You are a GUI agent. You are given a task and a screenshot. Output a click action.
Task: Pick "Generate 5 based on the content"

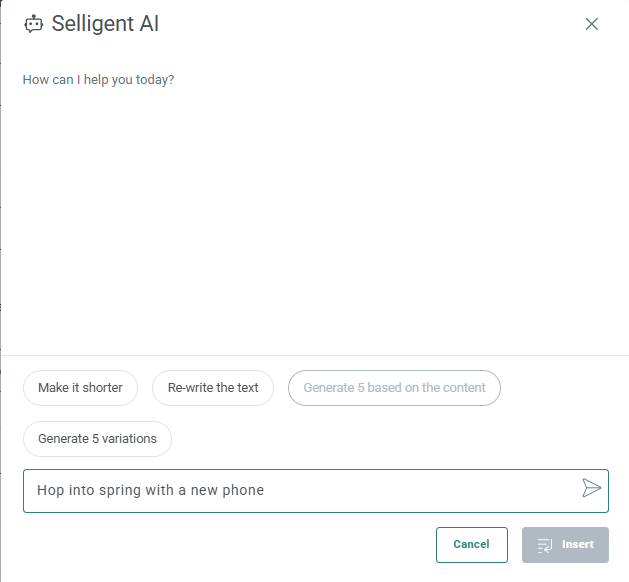pyautogui.click(x=394, y=388)
